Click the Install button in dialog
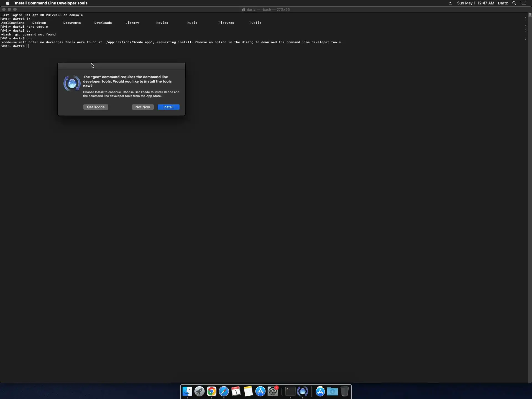This screenshot has height=399, width=532. click(x=168, y=107)
